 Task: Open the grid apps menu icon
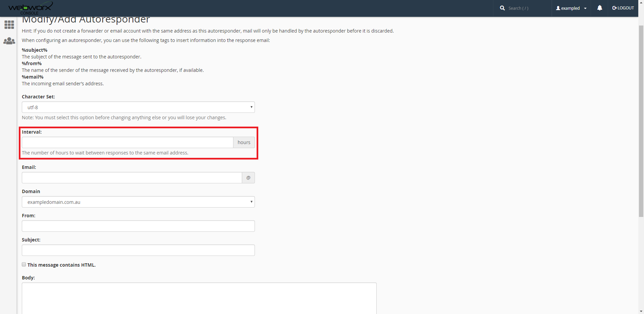tap(9, 25)
